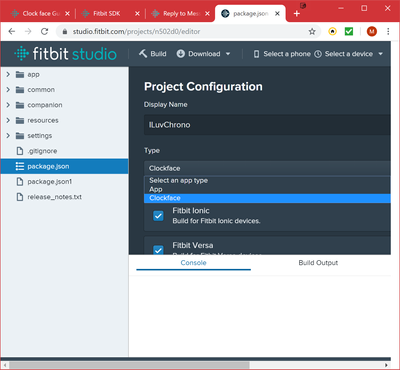Expand the app folder chevron
Screen dimensions: 400x370
point(8,74)
